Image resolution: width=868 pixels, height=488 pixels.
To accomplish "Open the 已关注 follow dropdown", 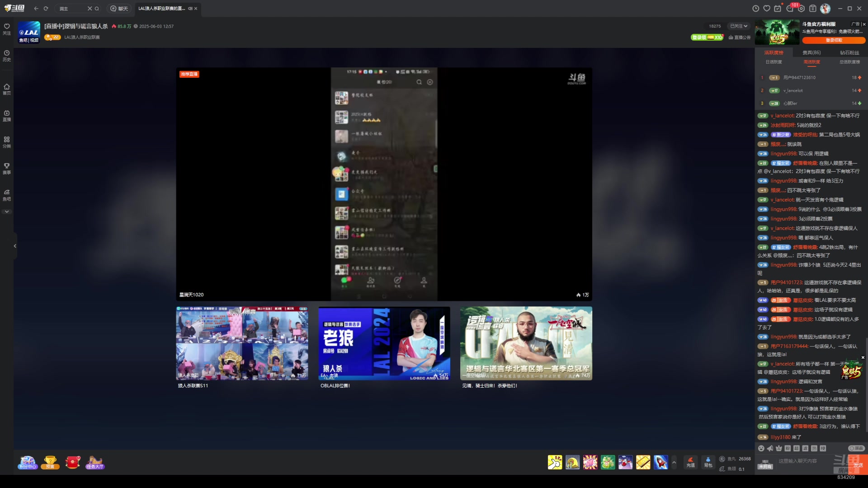I will click(x=739, y=26).
